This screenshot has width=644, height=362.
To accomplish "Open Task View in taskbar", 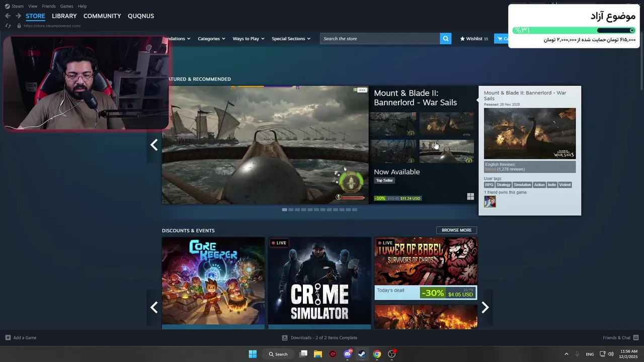I will point(303,354).
